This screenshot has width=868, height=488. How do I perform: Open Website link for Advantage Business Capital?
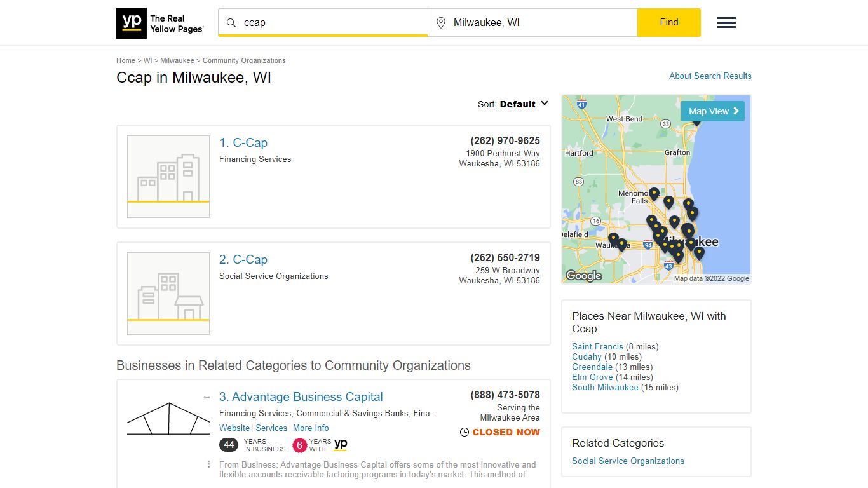click(234, 428)
